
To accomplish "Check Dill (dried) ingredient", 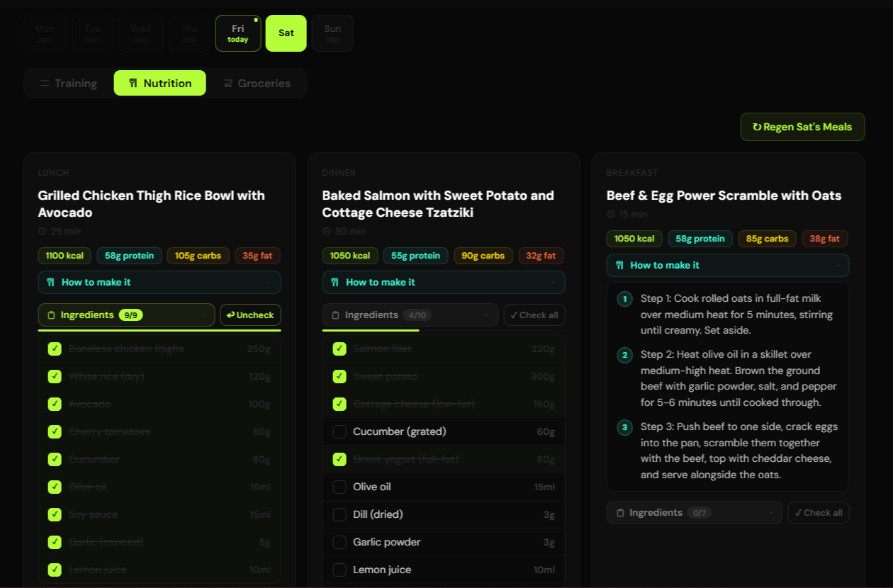I will click(339, 514).
